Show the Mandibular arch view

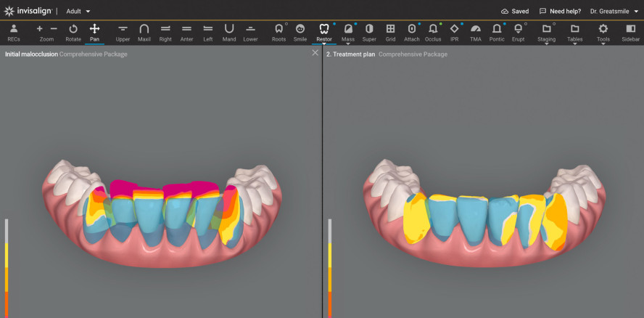pyautogui.click(x=229, y=32)
